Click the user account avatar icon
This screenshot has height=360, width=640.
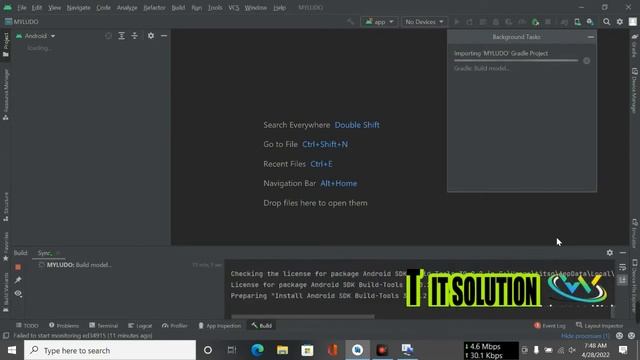pyautogui.click(x=632, y=22)
